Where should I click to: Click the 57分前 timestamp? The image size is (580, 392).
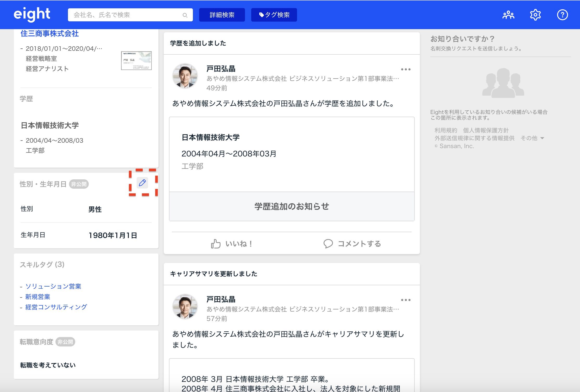(x=217, y=319)
